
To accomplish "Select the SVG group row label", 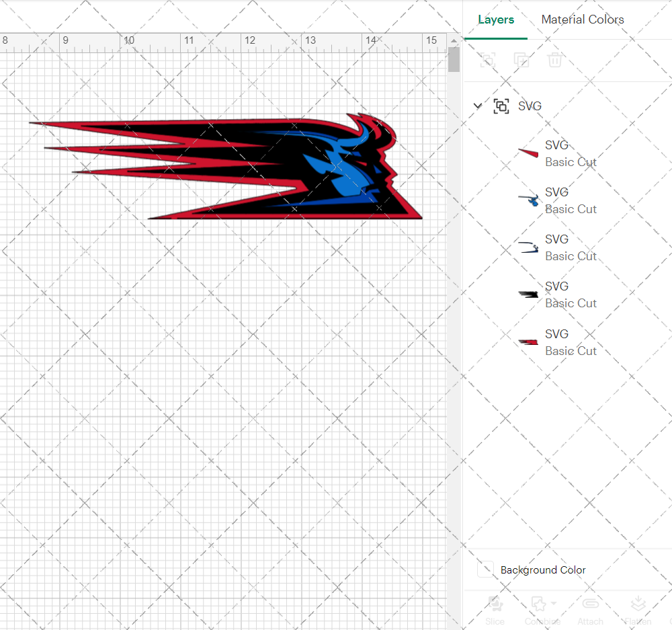I will click(x=530, y=106).
